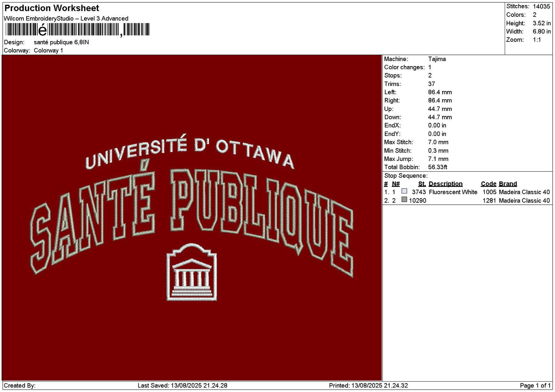This screenshot has width=555, height=392.
Task: Click the 'Printed' timestamp
Action: (368, 386)
